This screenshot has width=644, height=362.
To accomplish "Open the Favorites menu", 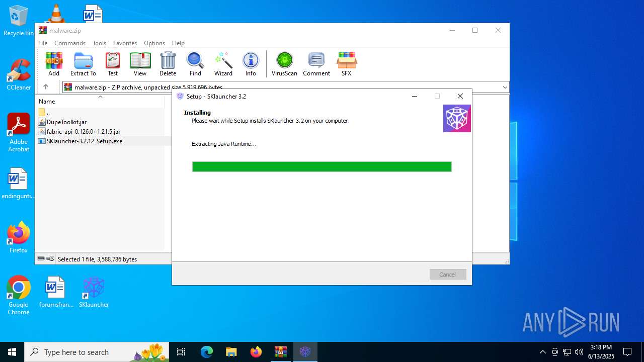I will point(125,43).
